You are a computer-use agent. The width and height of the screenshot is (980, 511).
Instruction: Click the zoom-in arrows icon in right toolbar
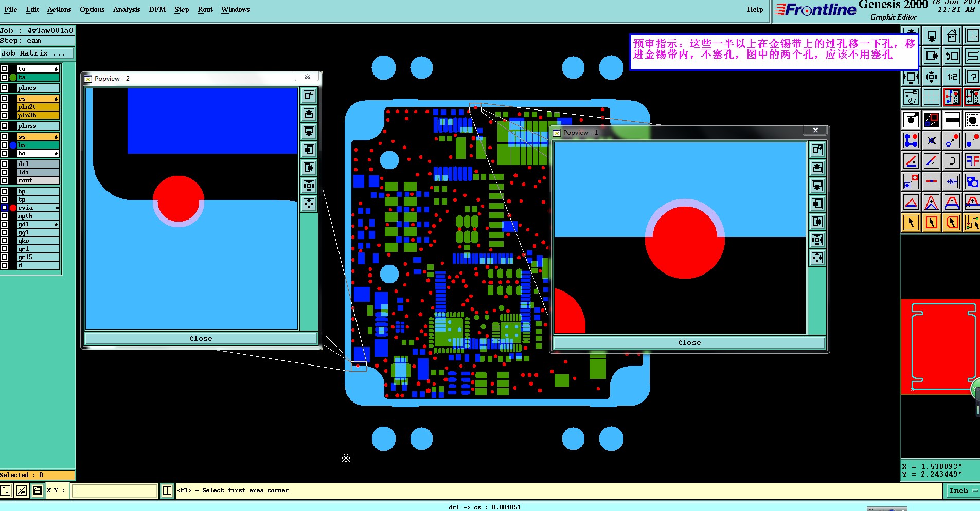coord(931,77)
